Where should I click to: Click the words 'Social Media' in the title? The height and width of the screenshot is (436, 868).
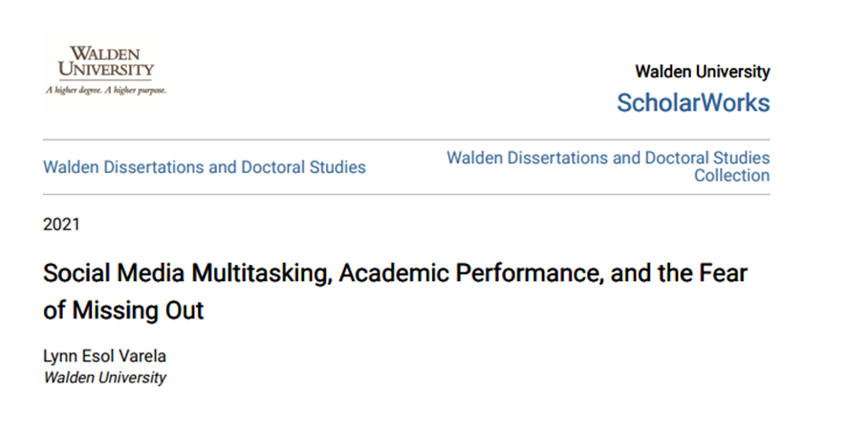tap(114, 273)
